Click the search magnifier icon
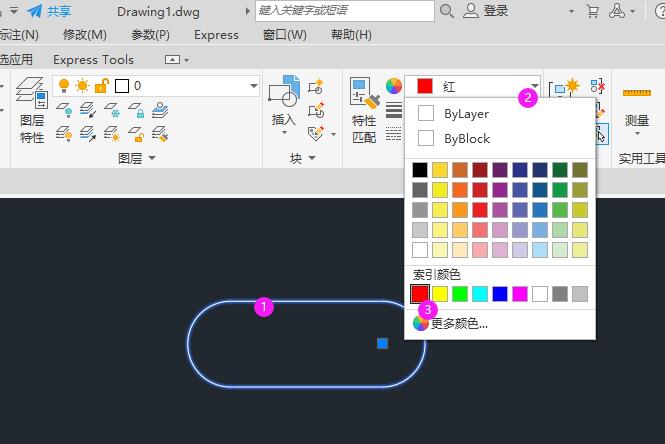This screenshot has height=444, width=665. (447, 11)
